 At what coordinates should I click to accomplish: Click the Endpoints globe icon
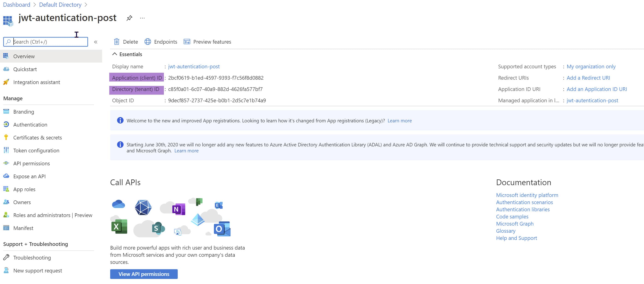(148, 42)
